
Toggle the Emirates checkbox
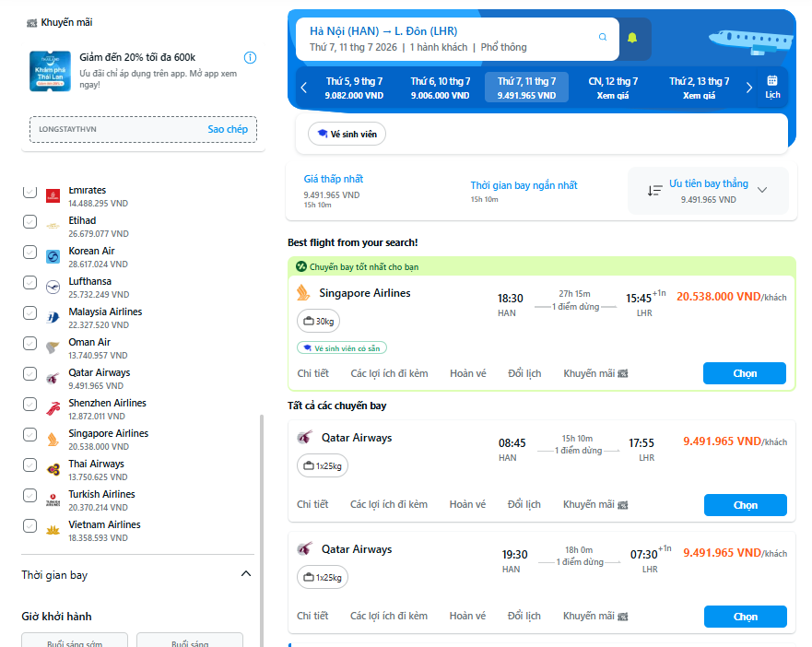[x=30, y=192]
